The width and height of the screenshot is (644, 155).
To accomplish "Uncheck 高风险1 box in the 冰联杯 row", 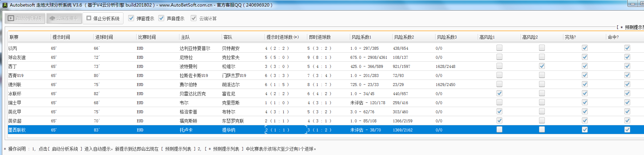I will pos(499,93).
